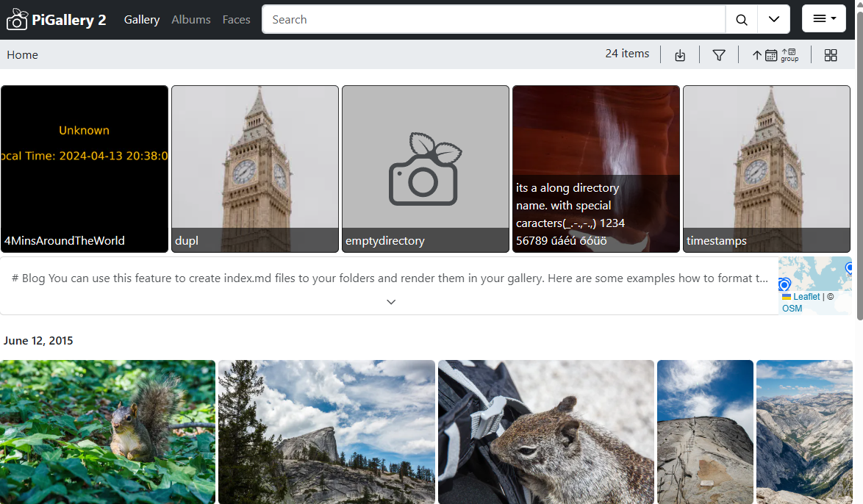Screen dimensions: 863x504
Task: Click the magnifier search button
Action: click(742, 20)
